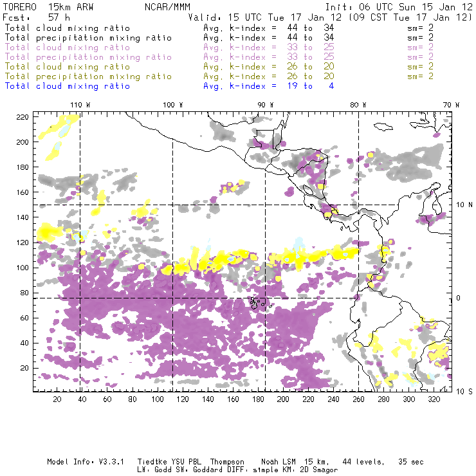
Task: Click the "280" tick on the horizontal axis
Action: point(383,399)
